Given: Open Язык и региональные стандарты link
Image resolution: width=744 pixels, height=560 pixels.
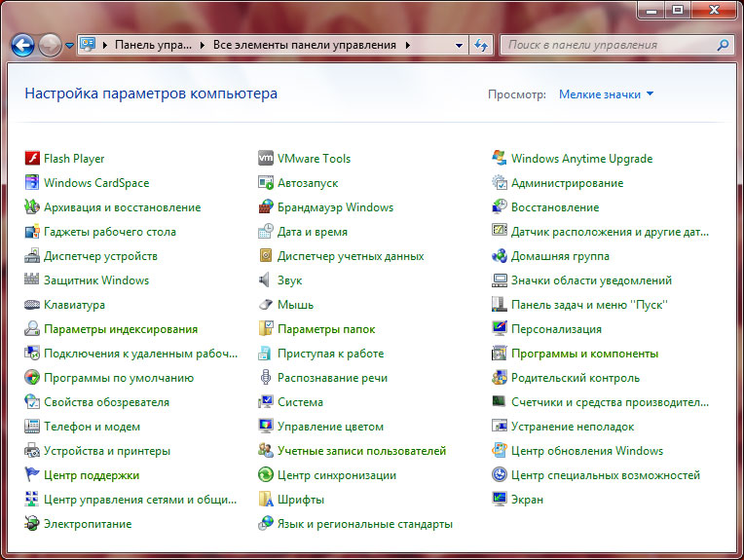Looking at the screenshot, I should (365, 524).
